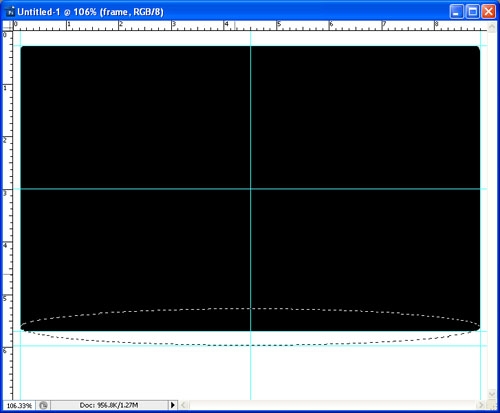Click the horizontal scrollbar track

(332, 405)
